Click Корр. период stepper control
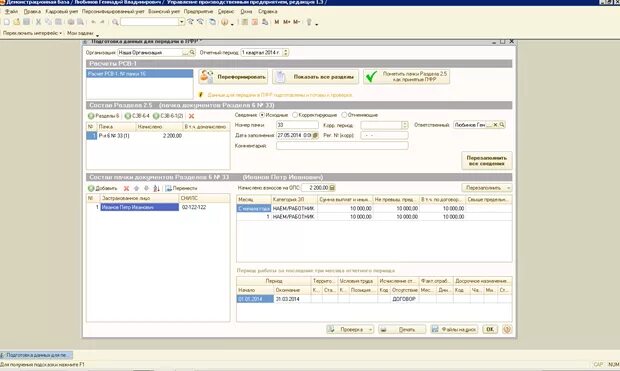 tap(405, 125)
